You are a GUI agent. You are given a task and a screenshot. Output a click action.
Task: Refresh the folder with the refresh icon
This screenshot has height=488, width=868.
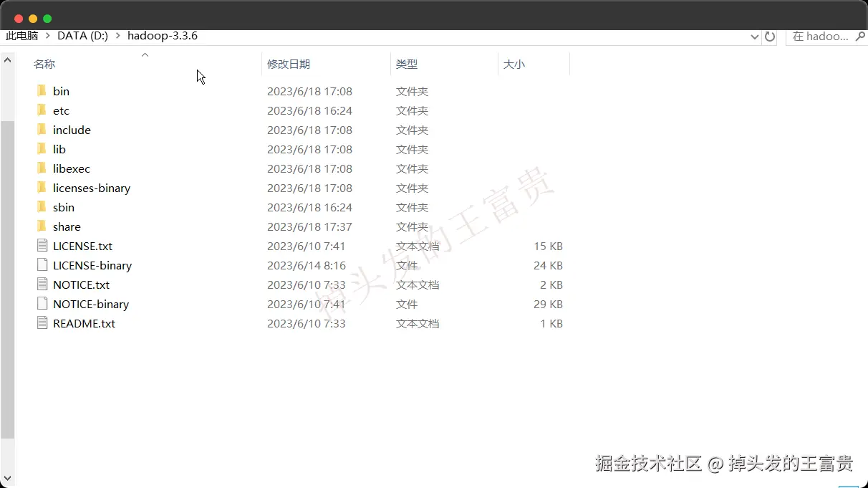pyautogui.click(x=770, y=36)
